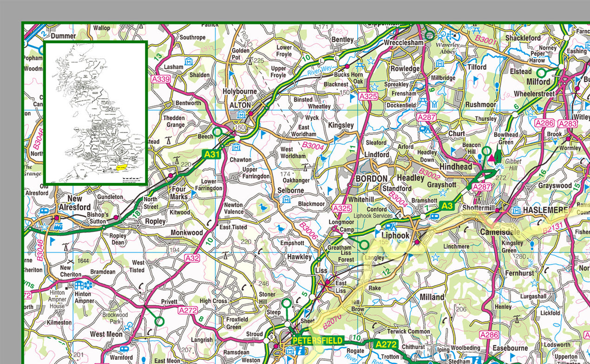Click the Waverley Abbey landmark symbol
The image size is (590, 364).
450,36
